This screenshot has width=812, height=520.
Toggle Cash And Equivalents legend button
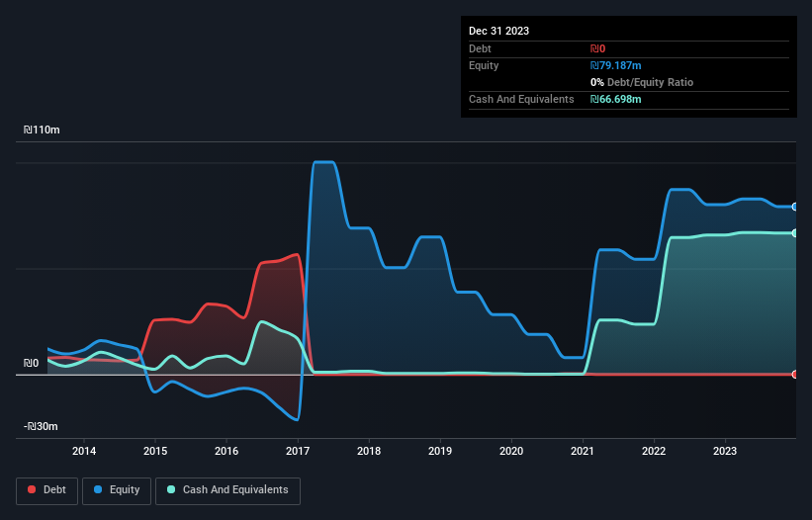tap(227, 490)
